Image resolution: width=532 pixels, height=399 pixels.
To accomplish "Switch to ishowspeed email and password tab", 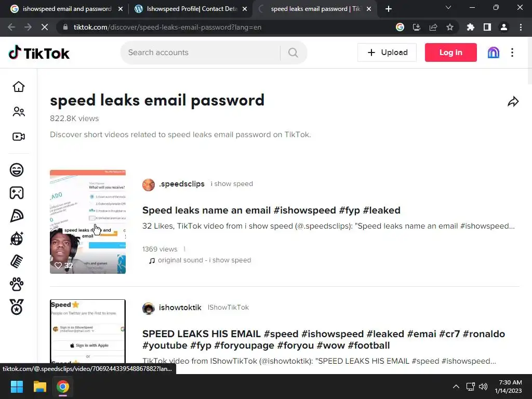I will [66, 9].
